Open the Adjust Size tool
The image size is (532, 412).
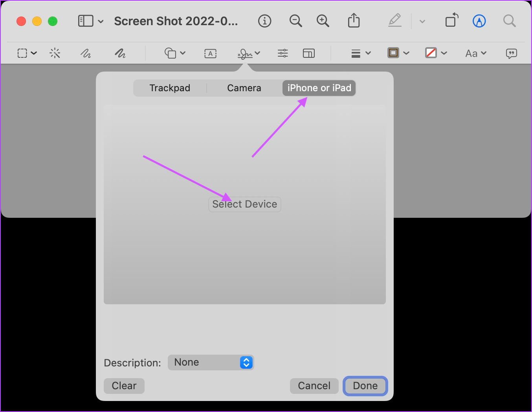309,53
